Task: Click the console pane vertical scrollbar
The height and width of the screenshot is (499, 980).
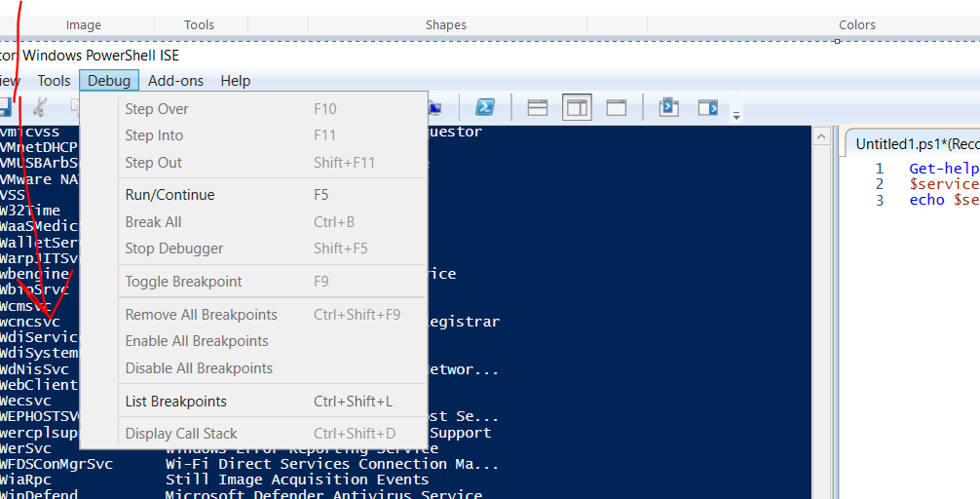Action: (x=822, y=313)
